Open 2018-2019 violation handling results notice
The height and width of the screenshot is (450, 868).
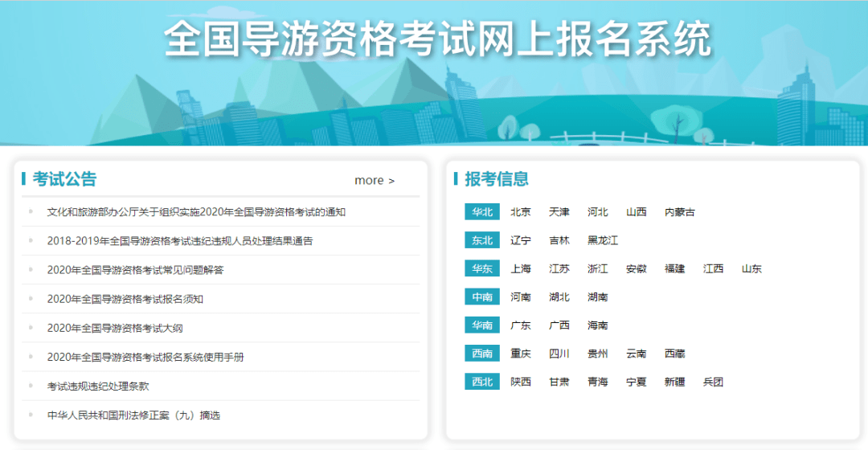180,241
